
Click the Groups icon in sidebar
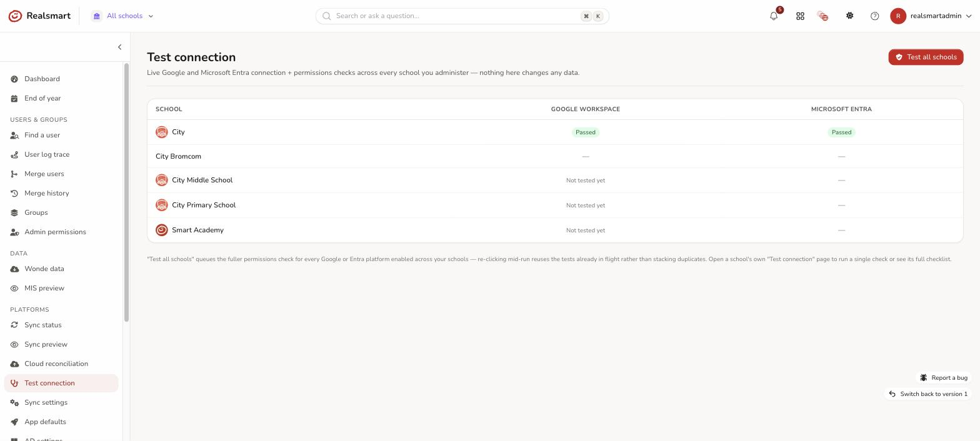point(14,212)
